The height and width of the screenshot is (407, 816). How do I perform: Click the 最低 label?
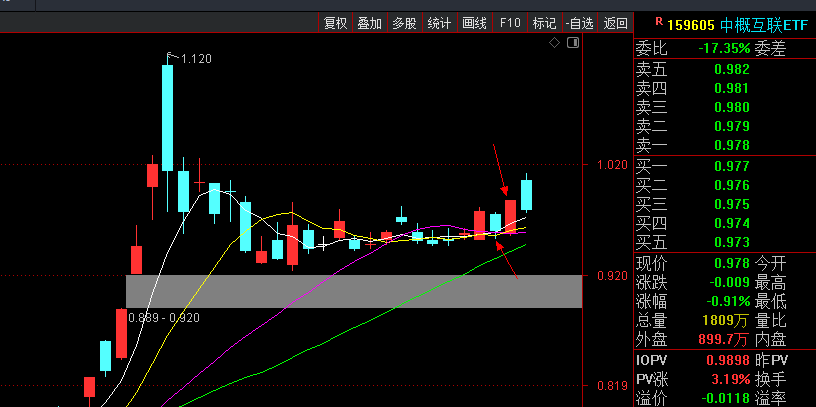[770, 301]
